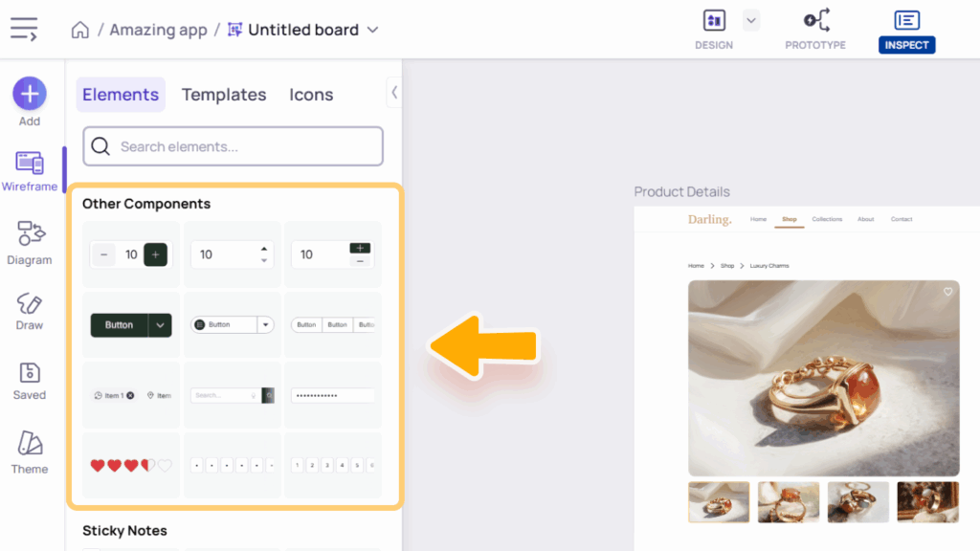Open the Untitled board dropdown

(372, 30)
